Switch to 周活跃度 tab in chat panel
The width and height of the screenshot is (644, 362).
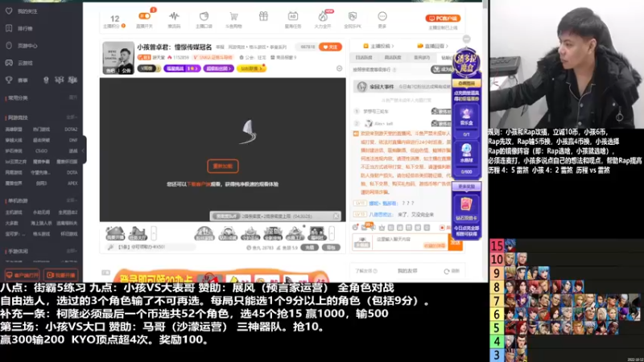(x=393, y=58)
